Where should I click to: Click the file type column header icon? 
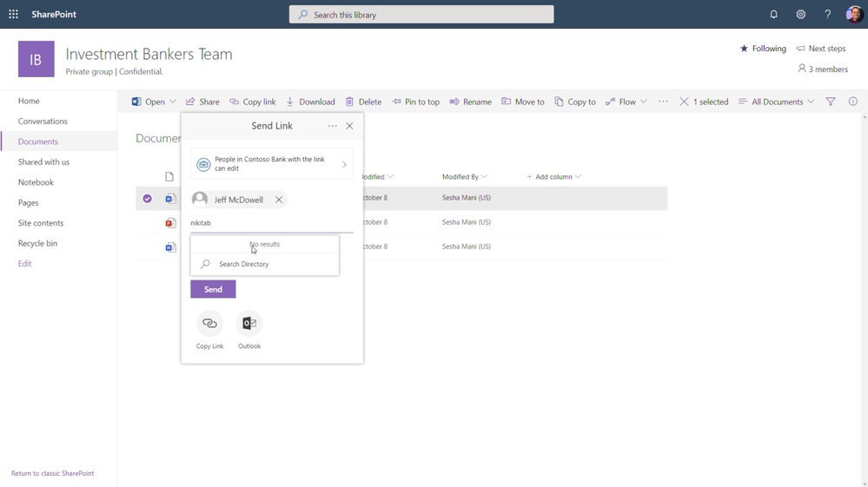click(169, 177)
